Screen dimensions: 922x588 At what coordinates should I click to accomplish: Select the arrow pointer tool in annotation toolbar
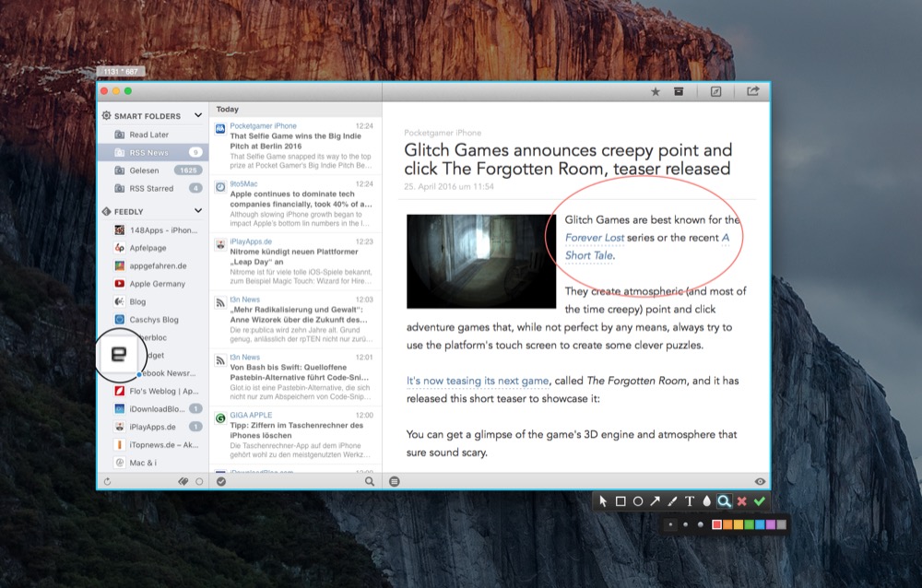pyautogui.click(x=603, y=501)
